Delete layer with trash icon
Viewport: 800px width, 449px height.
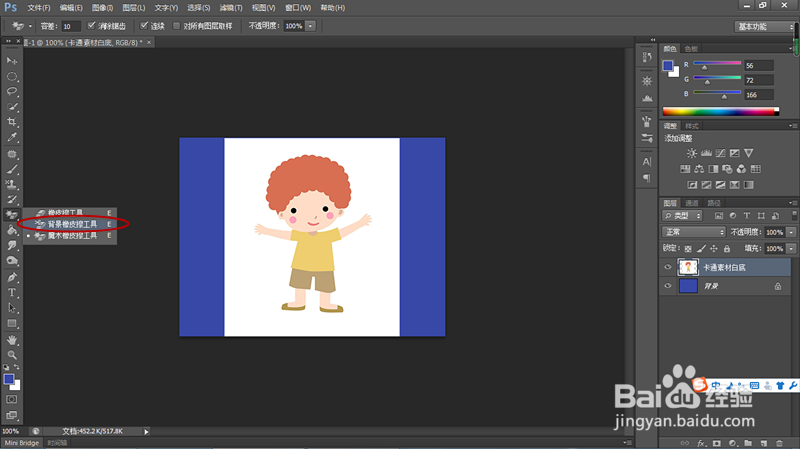[779, 443]
